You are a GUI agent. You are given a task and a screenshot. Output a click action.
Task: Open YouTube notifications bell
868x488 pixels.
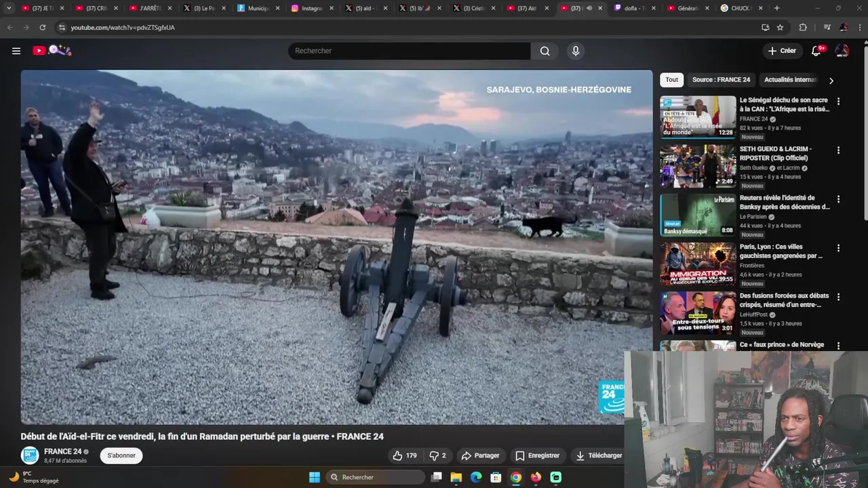(x=816, y=51)
